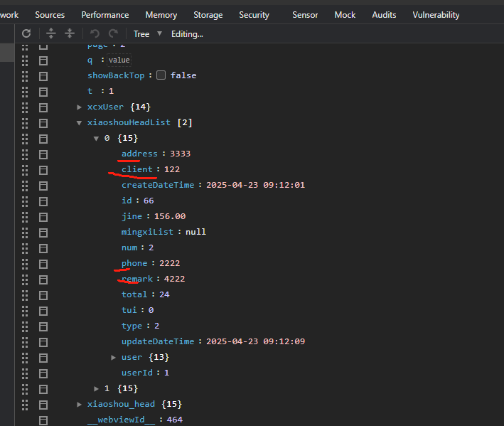Click the remark field name
Screen dimensions: 504x426
[x=137, y=279]
